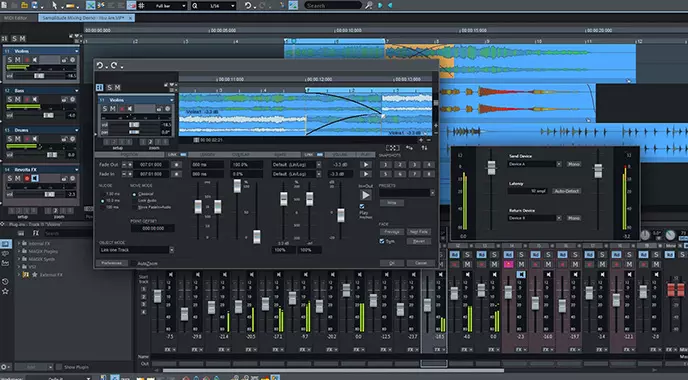Redo inside the crossfade editor dialog
Image resolution: width=688 pixels, height=380 pixels.
114,65
